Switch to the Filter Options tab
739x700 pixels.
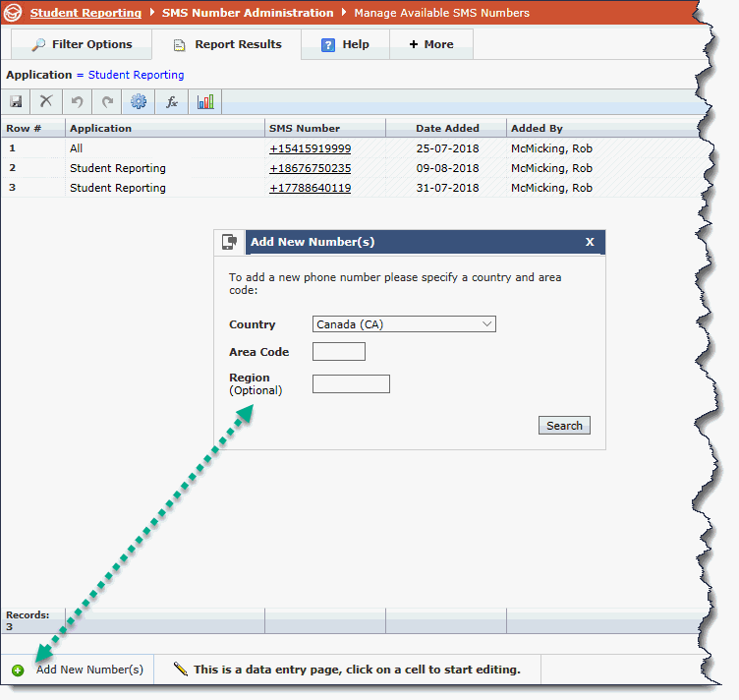[82, 44]
